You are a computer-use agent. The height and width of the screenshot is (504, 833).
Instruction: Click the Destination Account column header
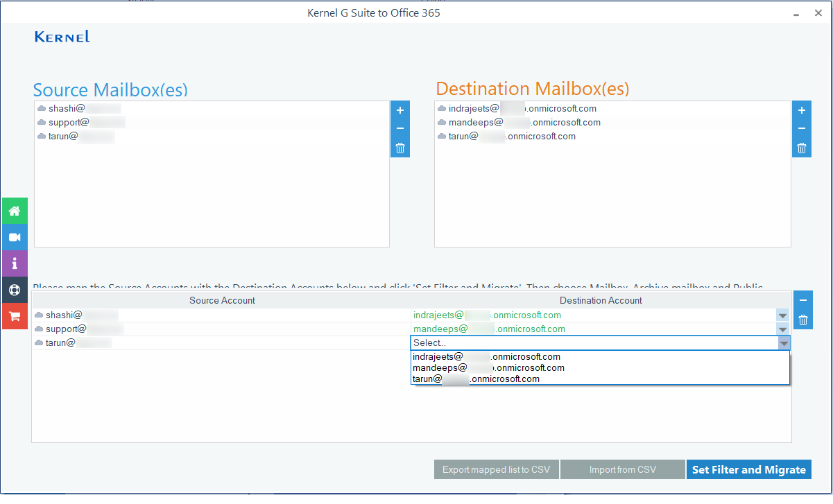tap(601, 301)
